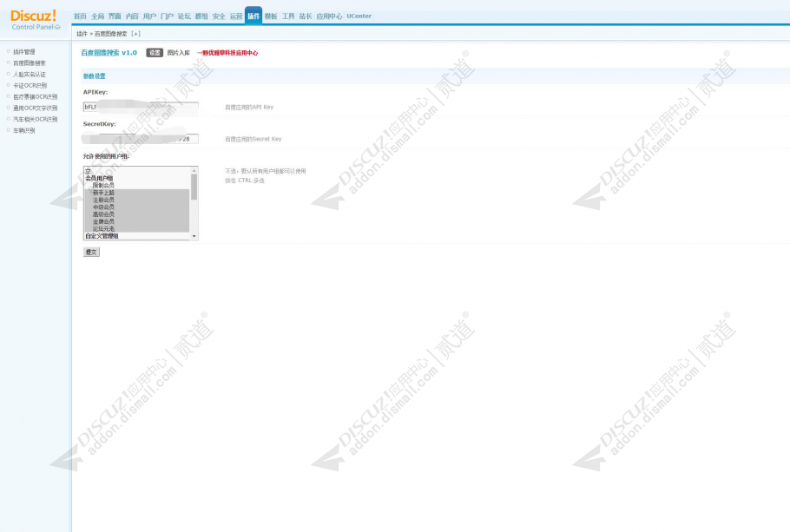This screenshot has height=532, width=790.
Task: Open the 界面 menu
Action: (x=115, y=16)
